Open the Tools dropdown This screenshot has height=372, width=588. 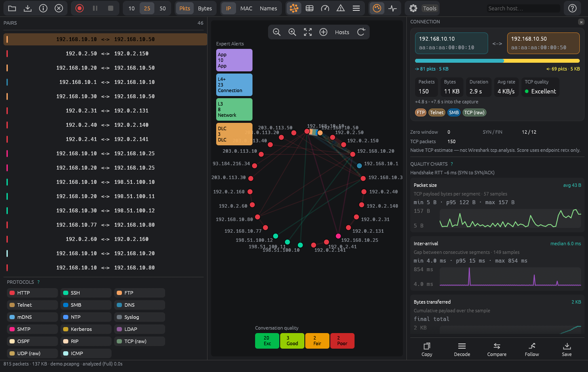tap(430, 8)
